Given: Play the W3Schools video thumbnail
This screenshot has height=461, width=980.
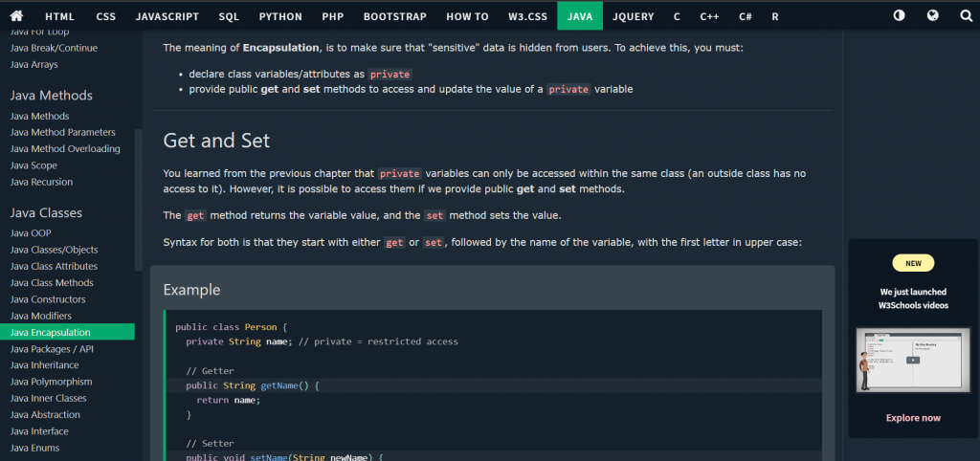Looking at the screenshot, I should 913,361.
